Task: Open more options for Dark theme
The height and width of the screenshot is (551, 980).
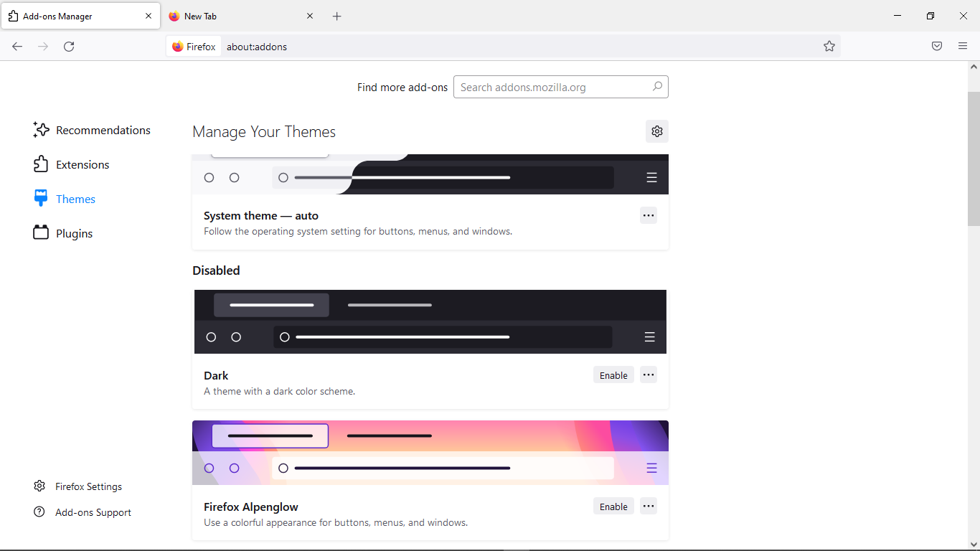Action: click(649, 375)
